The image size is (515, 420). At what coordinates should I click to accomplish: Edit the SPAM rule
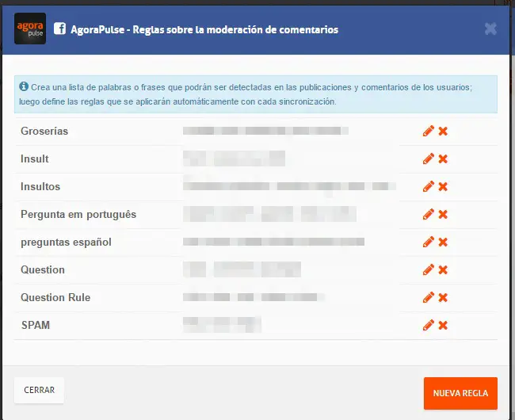click(429, 325)
